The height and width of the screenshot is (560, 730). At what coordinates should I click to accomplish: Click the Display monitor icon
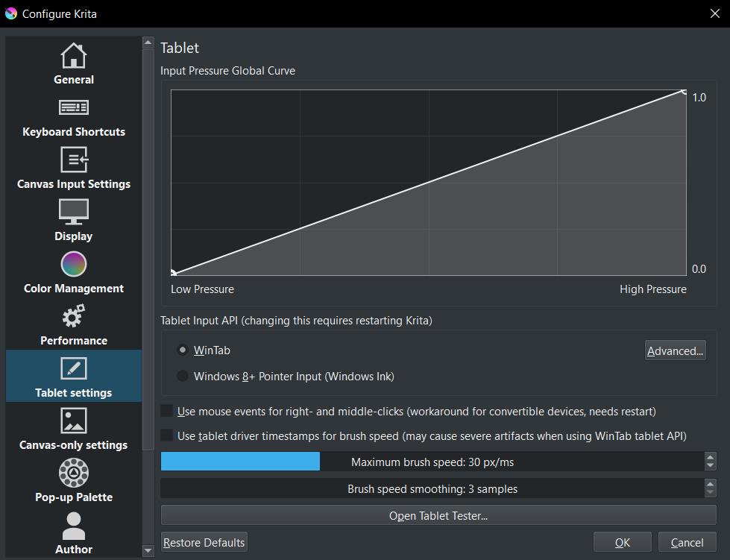73,212
